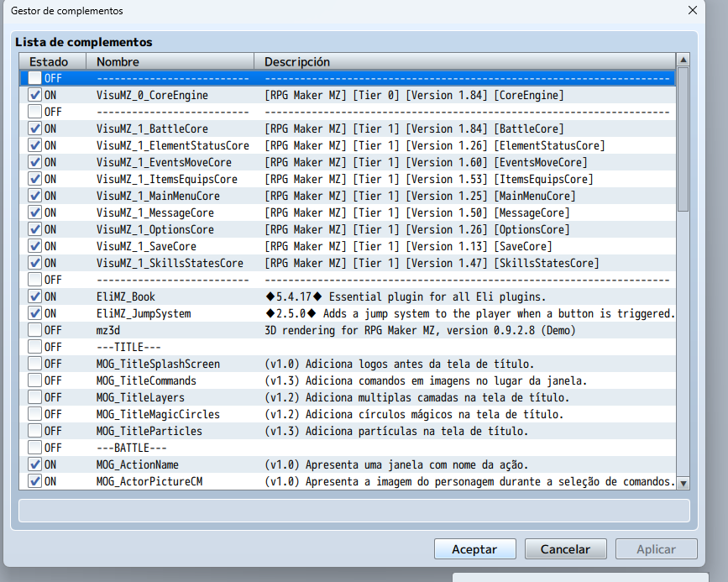Viewport: 728px width, 582px height.
Task: Click the scrollbar down arrow
Action: [683, 483]
